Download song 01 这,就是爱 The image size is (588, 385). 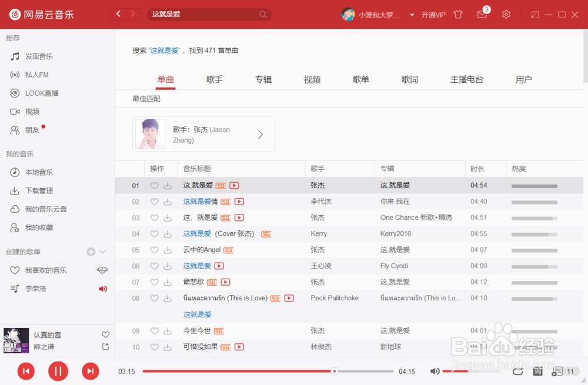[167, 186]
